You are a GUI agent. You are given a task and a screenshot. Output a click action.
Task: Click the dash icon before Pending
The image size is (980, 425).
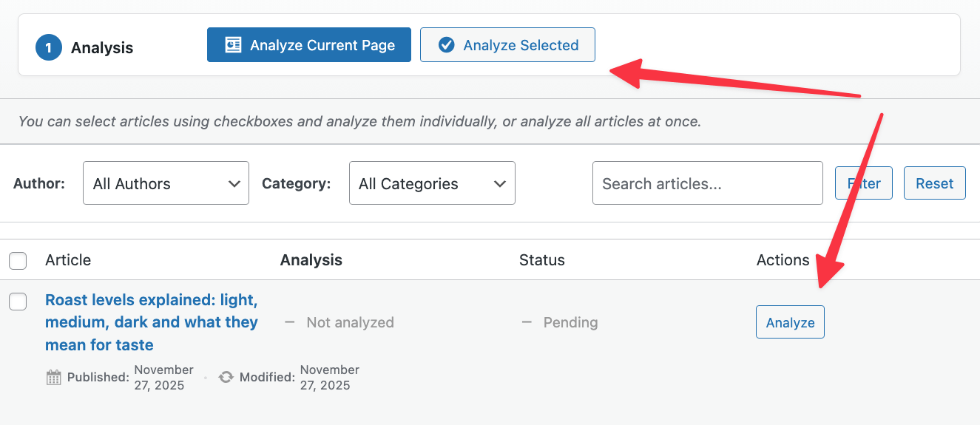point(527,322)
